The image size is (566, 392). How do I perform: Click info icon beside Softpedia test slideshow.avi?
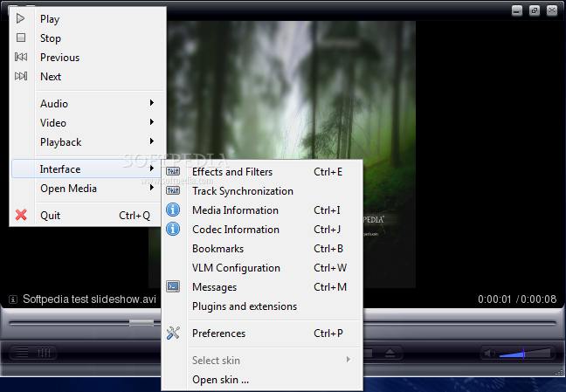13,299
